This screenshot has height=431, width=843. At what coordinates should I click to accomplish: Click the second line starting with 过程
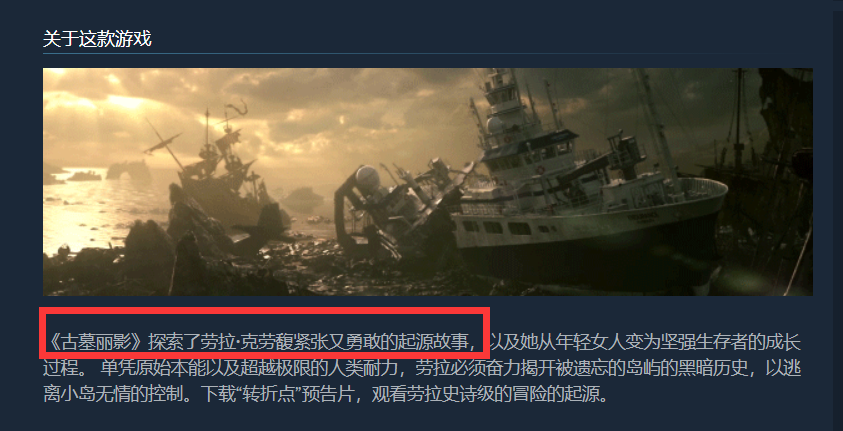[422, 368]
